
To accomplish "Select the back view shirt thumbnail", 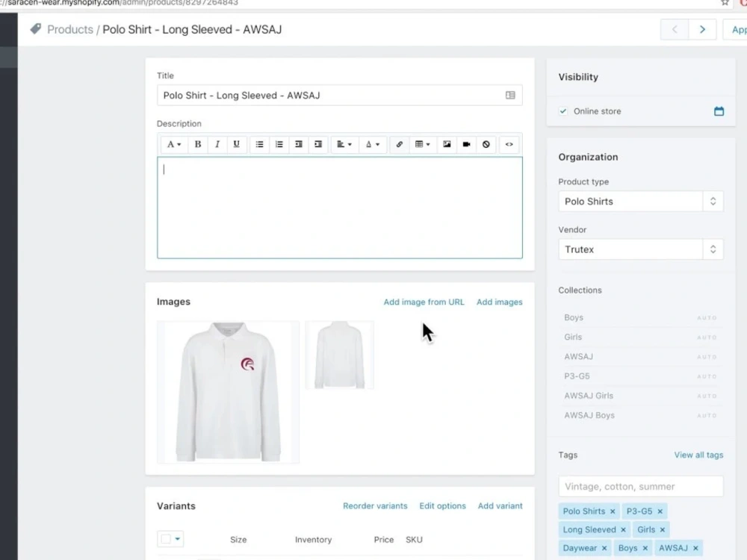I will pos(339,355).
